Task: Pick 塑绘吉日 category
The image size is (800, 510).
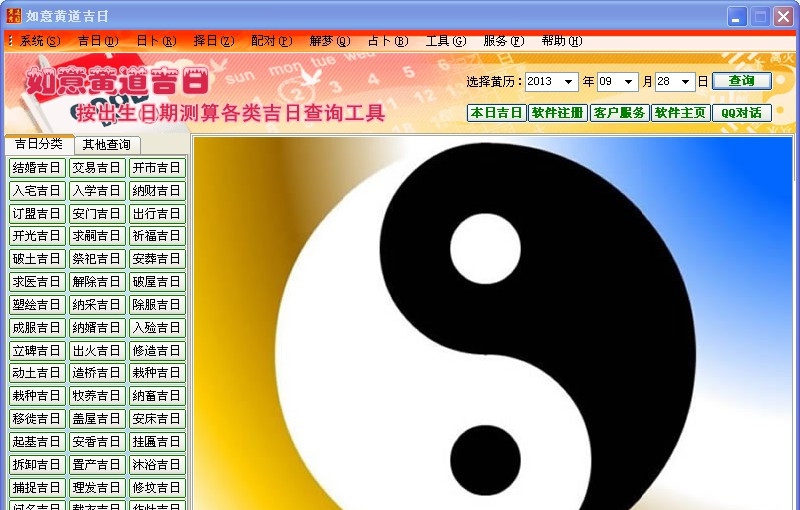Action: (37, 304)
